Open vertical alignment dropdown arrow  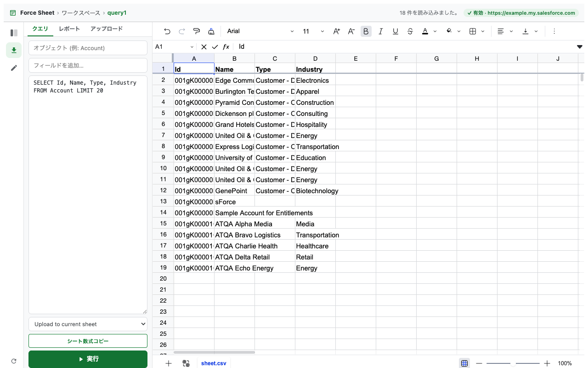click(x=536, y=31)
